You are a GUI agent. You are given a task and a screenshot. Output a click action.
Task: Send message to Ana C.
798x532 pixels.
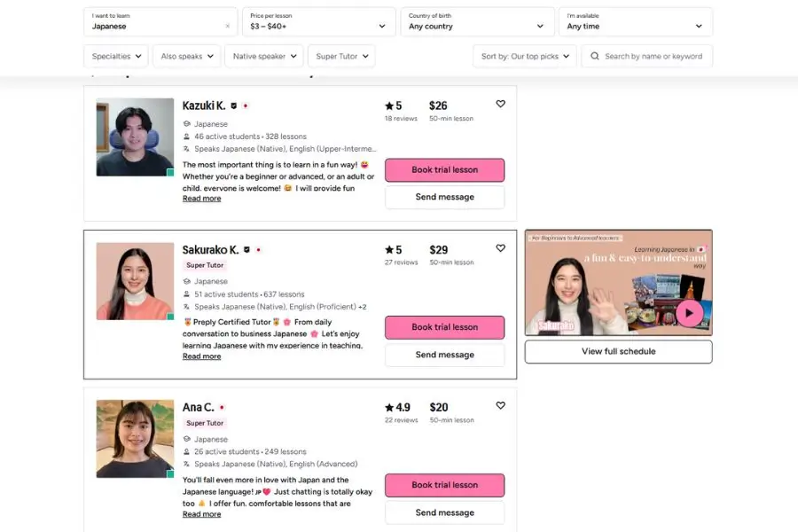pos(445,512)
